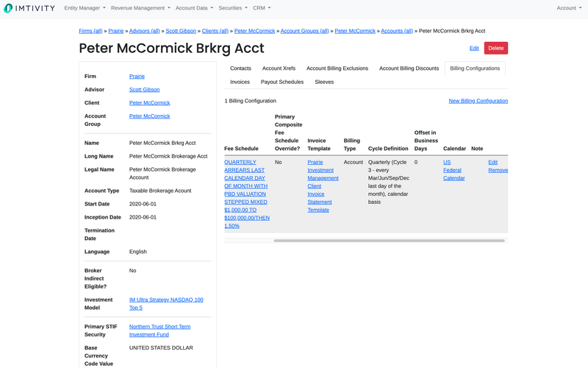588x368 pixels.
Task: Select the Account Billing Exclusions tab
Action: (x=337, y=68)
